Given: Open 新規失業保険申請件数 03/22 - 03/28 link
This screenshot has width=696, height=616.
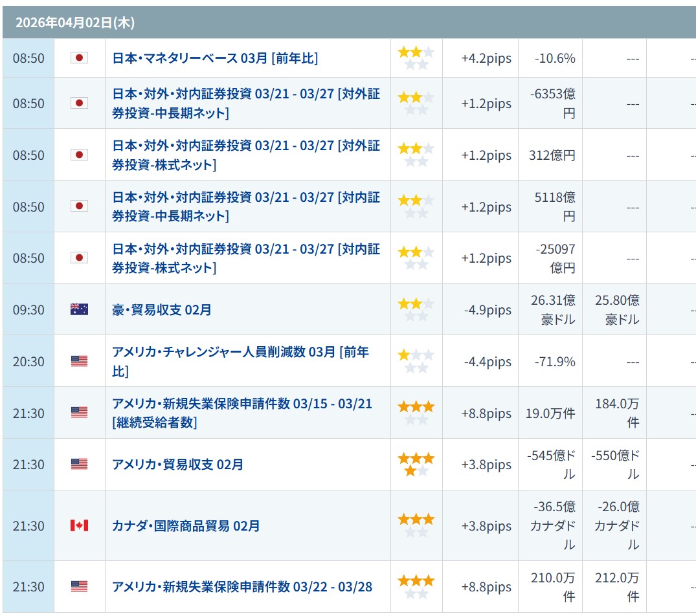Looking at the screenshot, I should point(242,587).
